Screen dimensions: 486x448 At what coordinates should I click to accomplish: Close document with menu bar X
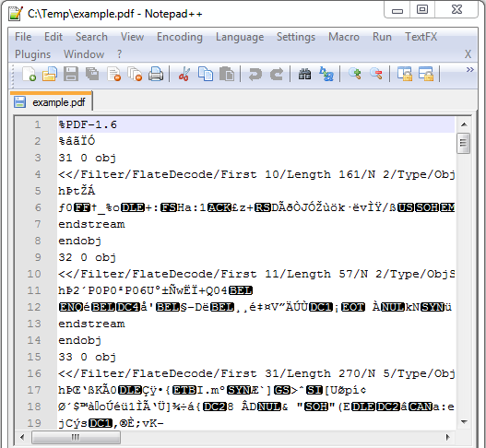468,54
